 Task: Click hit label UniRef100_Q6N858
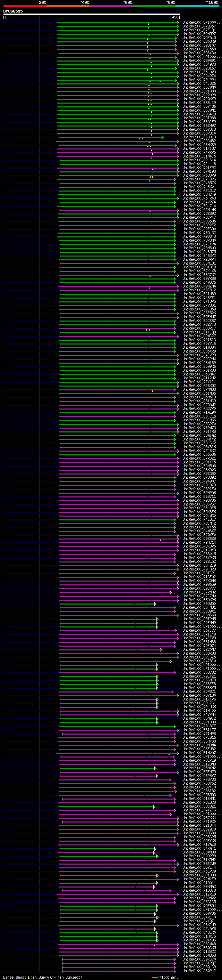[199, 956]
